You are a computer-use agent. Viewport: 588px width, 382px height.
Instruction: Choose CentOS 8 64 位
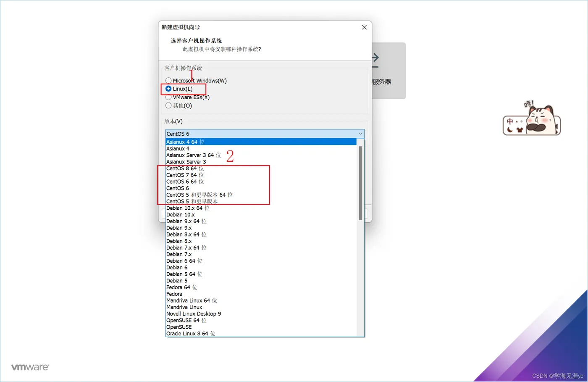tap(261, 169)
